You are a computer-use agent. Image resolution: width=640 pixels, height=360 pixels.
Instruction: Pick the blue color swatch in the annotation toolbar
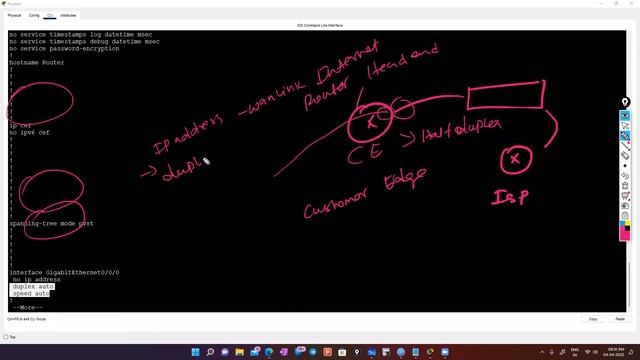[622, 224]
